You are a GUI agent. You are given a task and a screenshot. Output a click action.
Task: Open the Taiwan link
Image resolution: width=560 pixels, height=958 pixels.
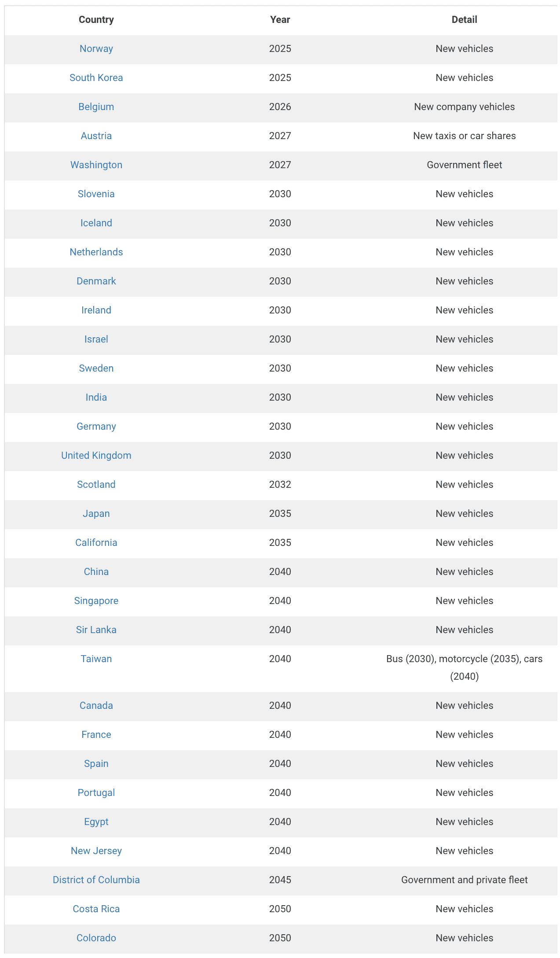[96, 659]
